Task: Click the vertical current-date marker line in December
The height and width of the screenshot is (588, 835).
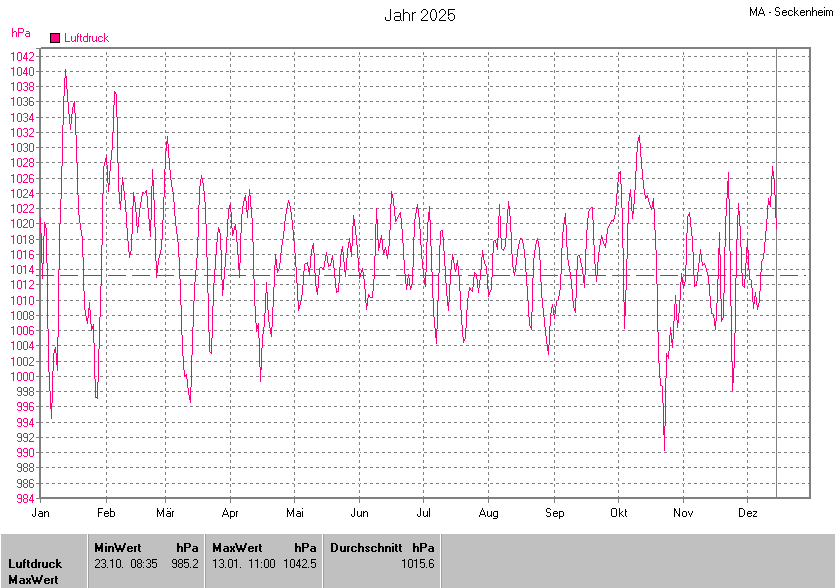Action: pyautogui.click(x=777, y=300)
